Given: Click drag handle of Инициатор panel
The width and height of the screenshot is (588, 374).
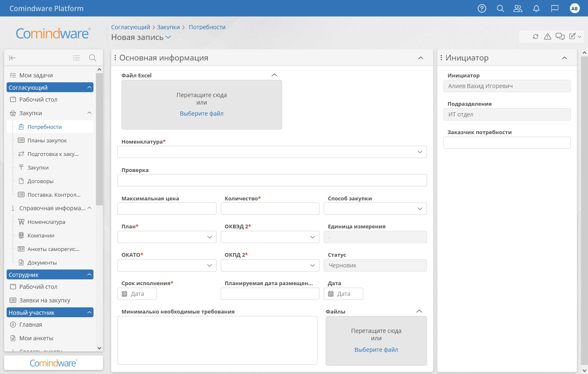Looking at the screenshot, I should 441,58.
